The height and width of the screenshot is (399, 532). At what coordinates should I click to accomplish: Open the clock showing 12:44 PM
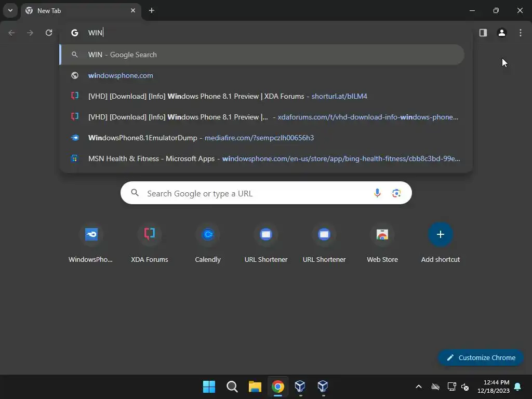tap(494, 387)
